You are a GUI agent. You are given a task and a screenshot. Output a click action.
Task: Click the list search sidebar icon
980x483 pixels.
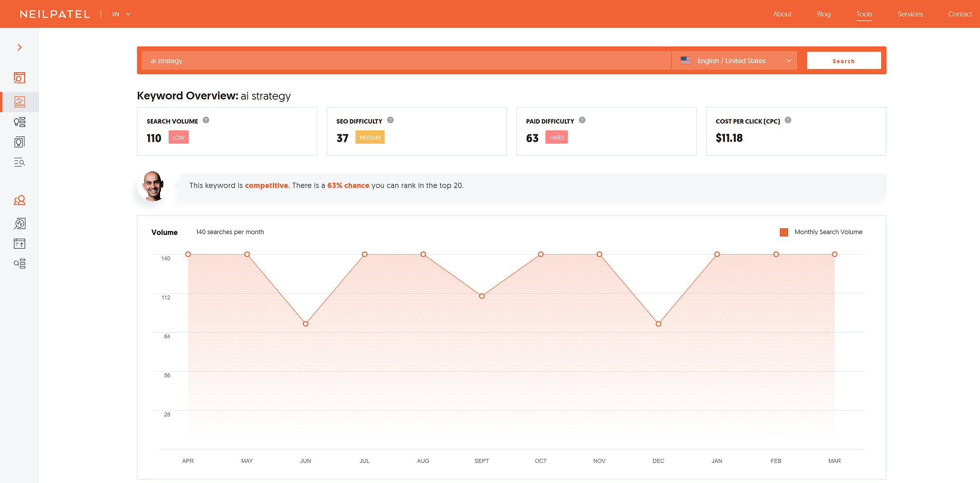19,162
